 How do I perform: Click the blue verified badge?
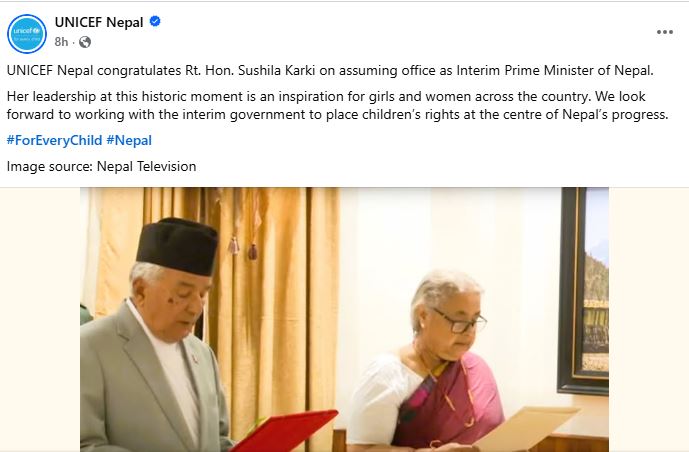155,21
